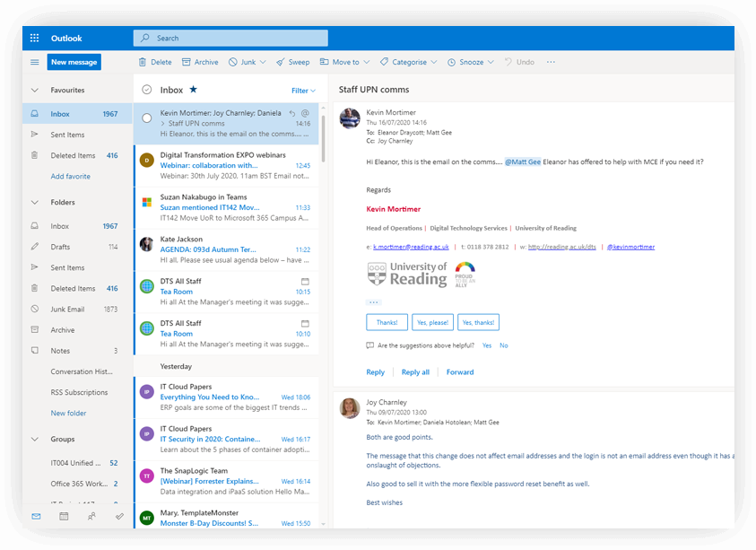Switch to Mail module icon at bottom

[x=36, y=516]
